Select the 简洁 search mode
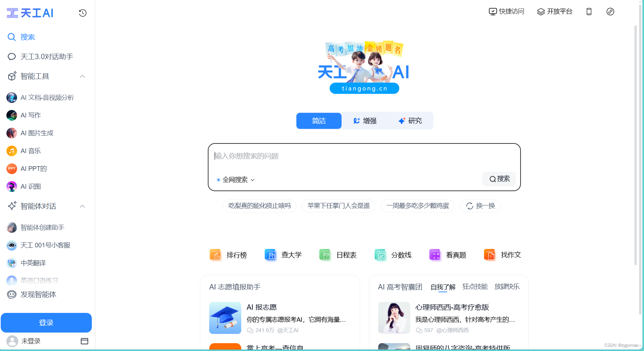This screenshot has height=351, width=644. [x=319, y=121]
